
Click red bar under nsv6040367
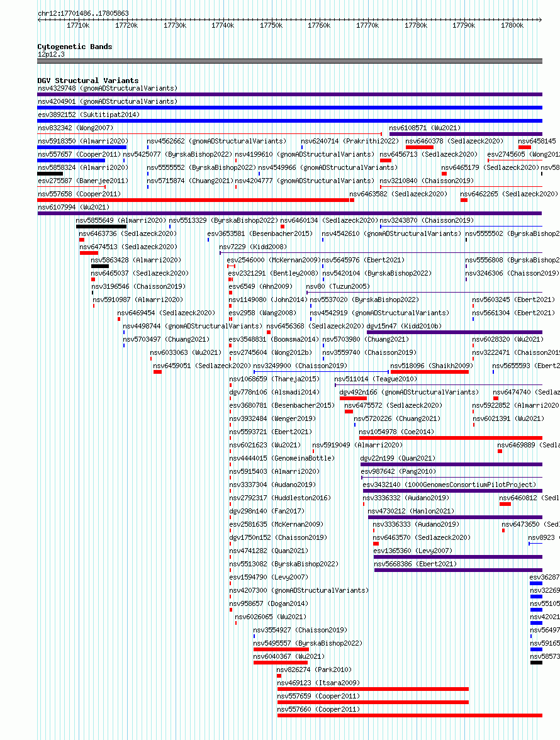coord(281,663)
